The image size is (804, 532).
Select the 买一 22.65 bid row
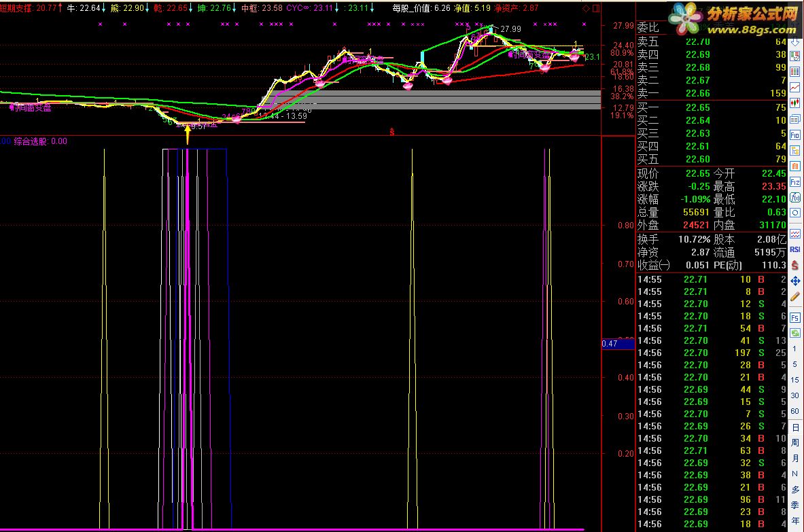(712, 107)
